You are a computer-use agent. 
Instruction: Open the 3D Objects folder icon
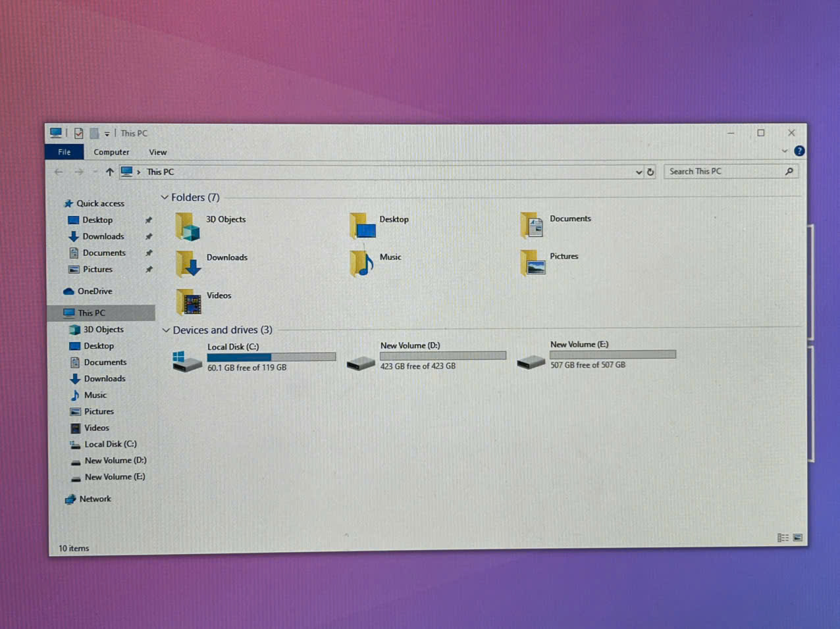click(188, 226)
